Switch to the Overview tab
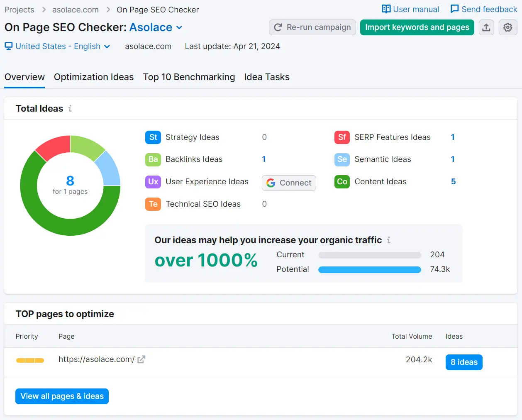 tap(24, 77)
